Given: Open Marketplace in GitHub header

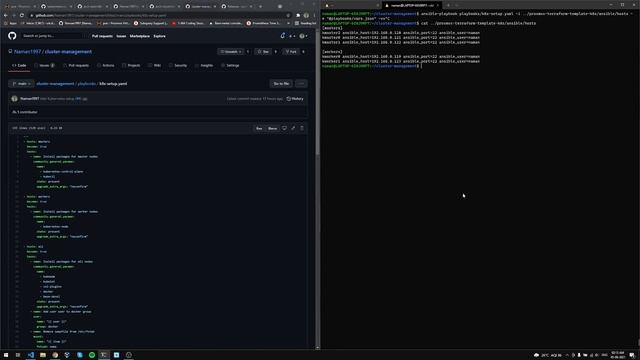Looking at the screenshot, I should point(140,36).
